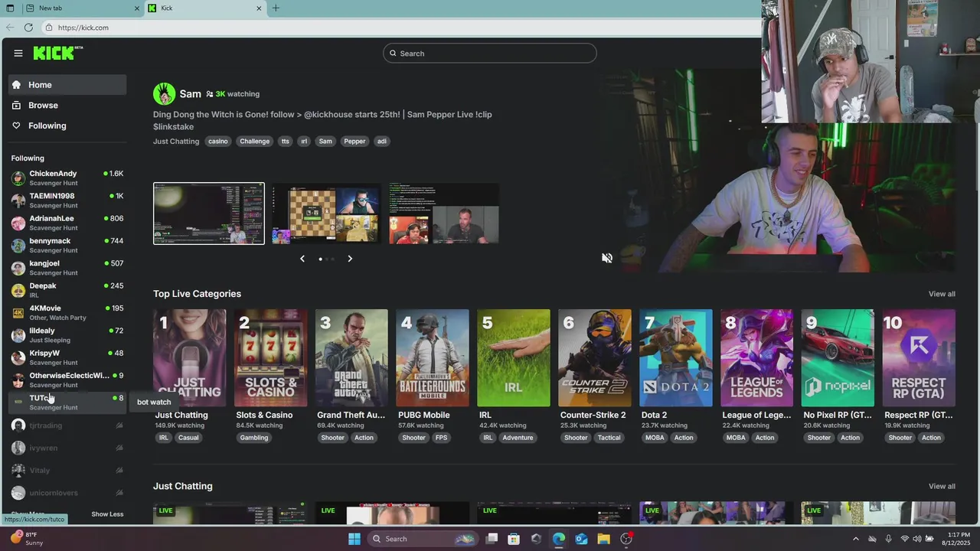The height and width of the screenshot is (551, 980).
Task: Select the Adventure tag under IRL
Action: coord(518,438)
